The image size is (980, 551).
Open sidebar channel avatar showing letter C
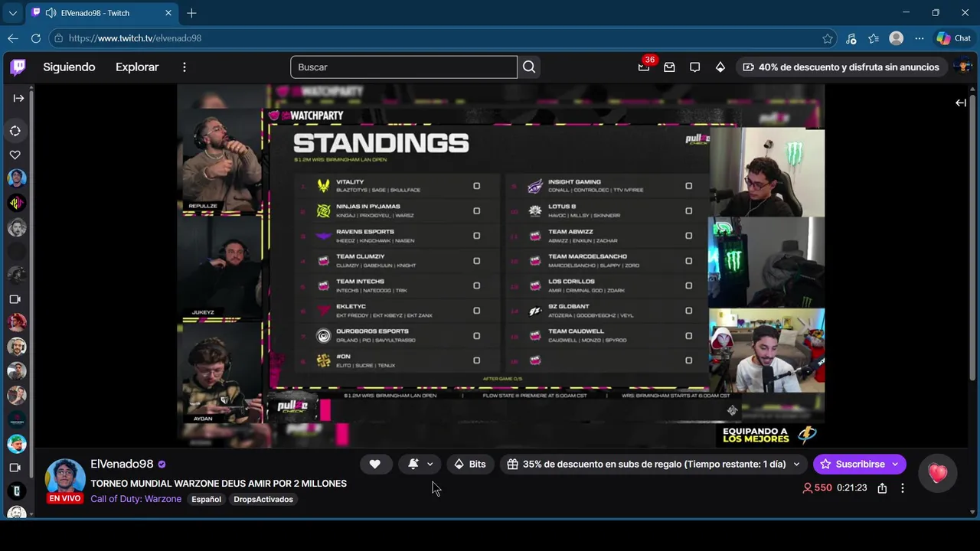point(17,491)
